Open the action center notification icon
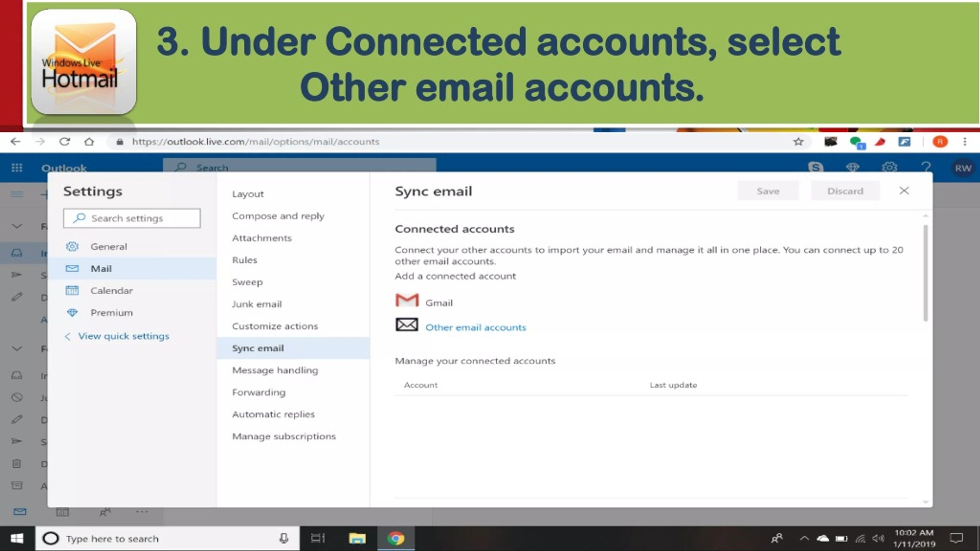The height and width of the screenshot is (551, 980). coord(956,539)
